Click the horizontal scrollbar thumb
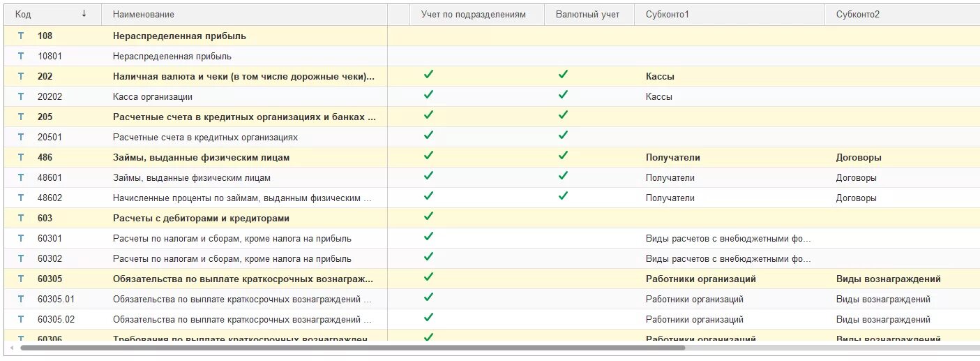 pyautogui.click(x=353, y=347)
